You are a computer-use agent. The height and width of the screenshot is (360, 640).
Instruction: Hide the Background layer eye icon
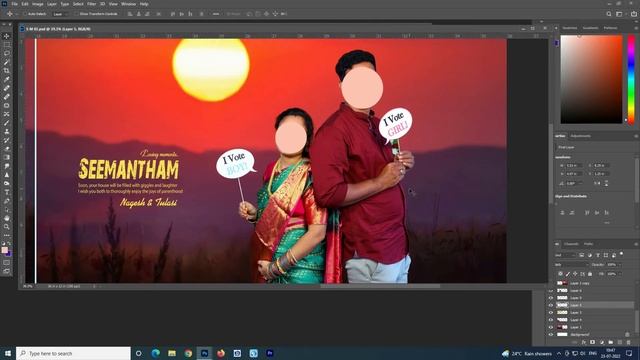tap(551, 334)
